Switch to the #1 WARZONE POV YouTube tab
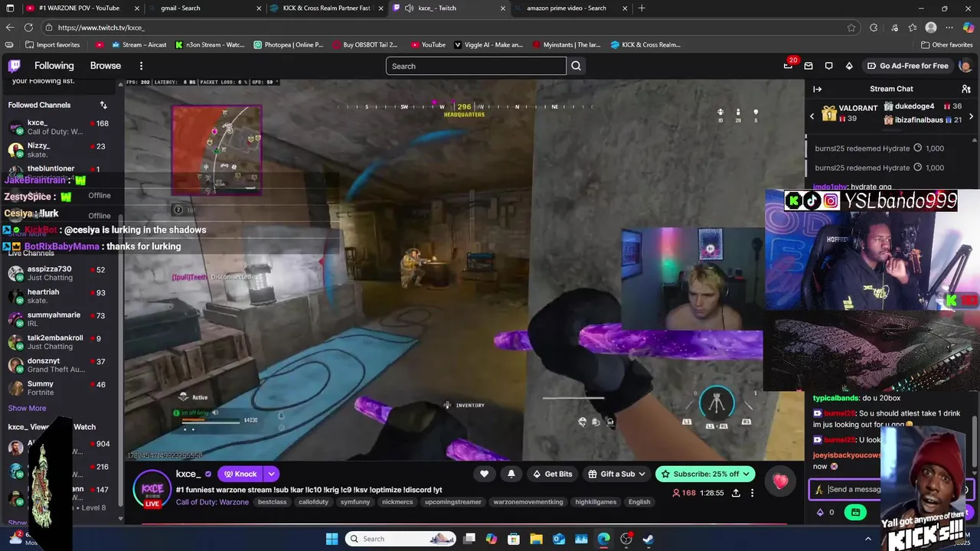Image resolution: width=980 pixels, height=551 pixels. [83, 8]
